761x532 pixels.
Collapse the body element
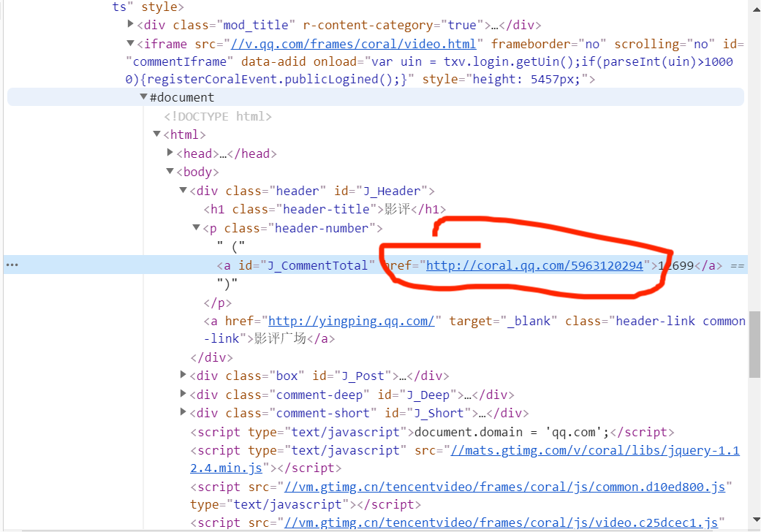170,171
